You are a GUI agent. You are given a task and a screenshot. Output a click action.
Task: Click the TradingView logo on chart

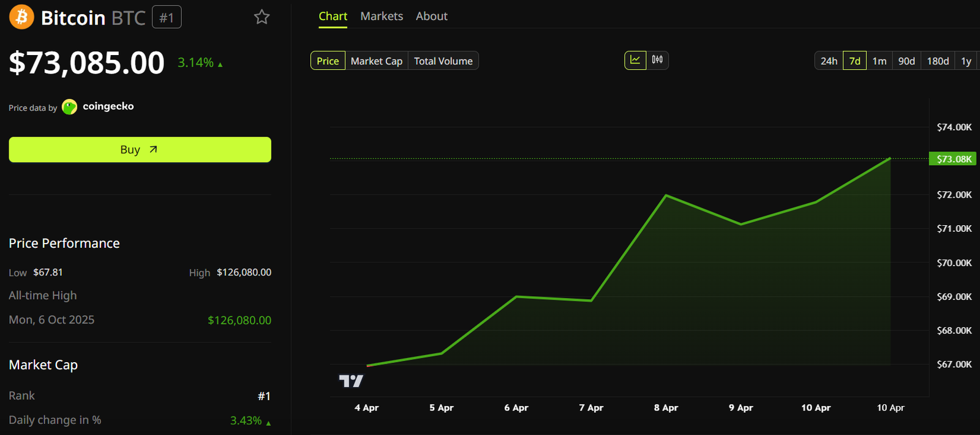tap(351, 381)
